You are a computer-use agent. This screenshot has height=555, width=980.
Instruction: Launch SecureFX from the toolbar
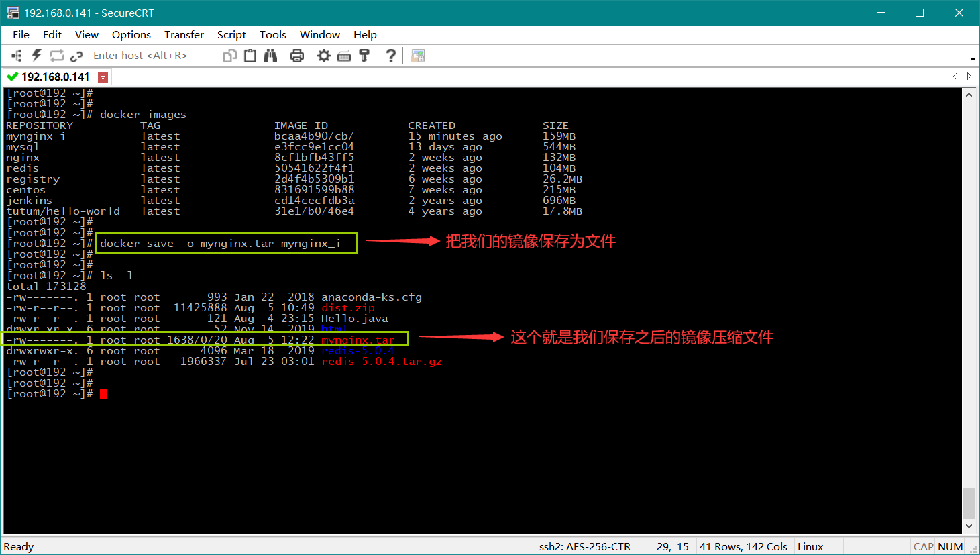point(418,56)
